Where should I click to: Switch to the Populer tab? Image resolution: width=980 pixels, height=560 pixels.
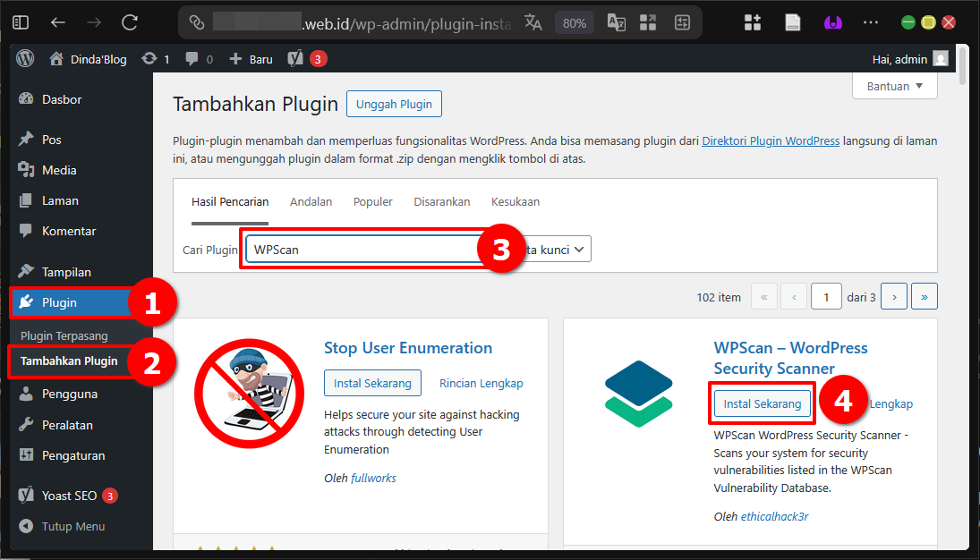pos(372,201)
